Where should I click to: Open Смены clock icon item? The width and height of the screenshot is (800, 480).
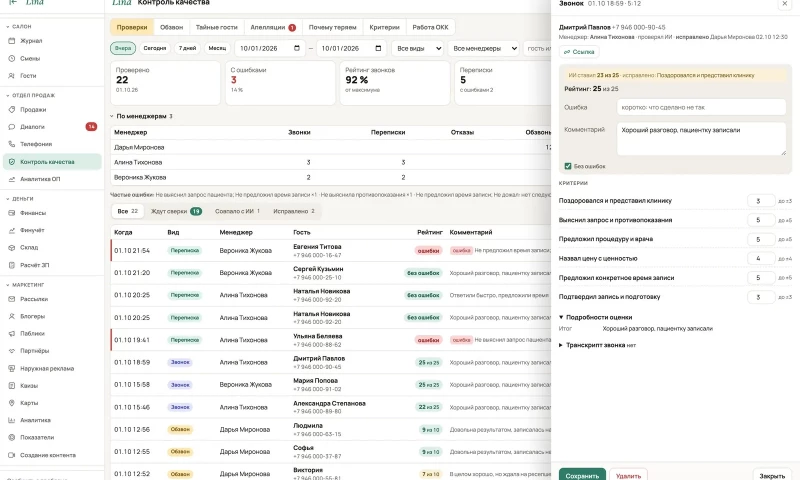(51, 58)
